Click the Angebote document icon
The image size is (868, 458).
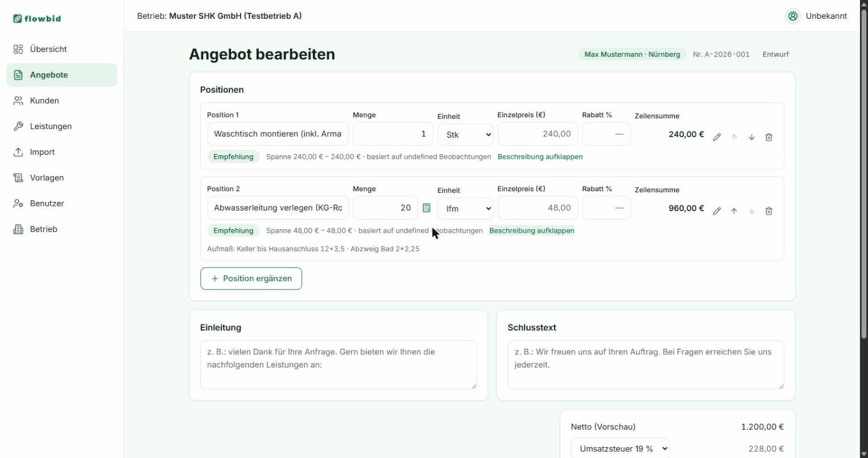(18, 75)
